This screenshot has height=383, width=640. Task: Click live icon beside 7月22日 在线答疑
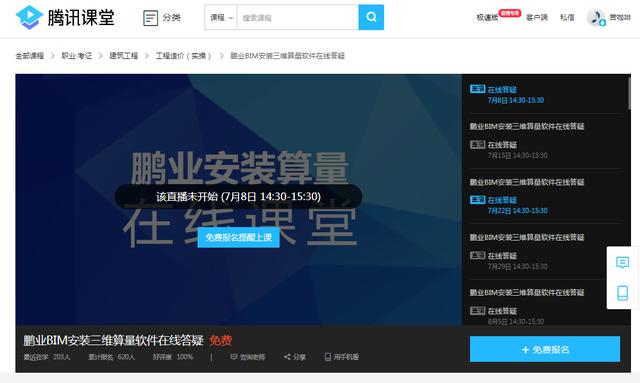pos(477,200)
